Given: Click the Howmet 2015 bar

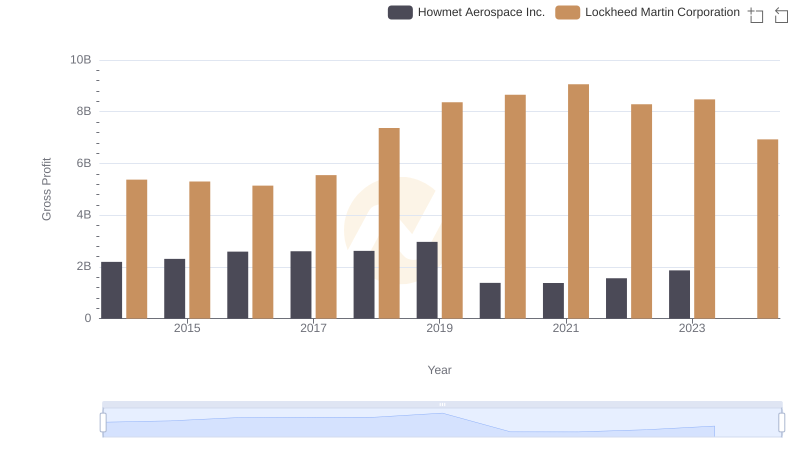Looking at the screenshot, I should click(174, 289).
